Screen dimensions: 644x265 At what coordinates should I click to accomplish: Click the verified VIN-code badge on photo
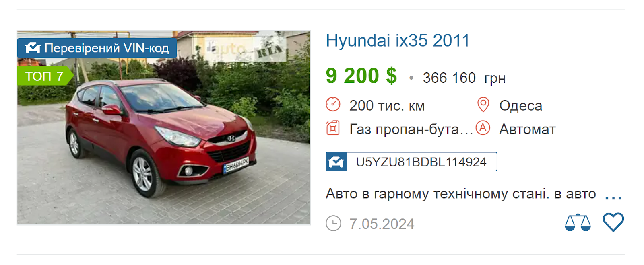97,48
